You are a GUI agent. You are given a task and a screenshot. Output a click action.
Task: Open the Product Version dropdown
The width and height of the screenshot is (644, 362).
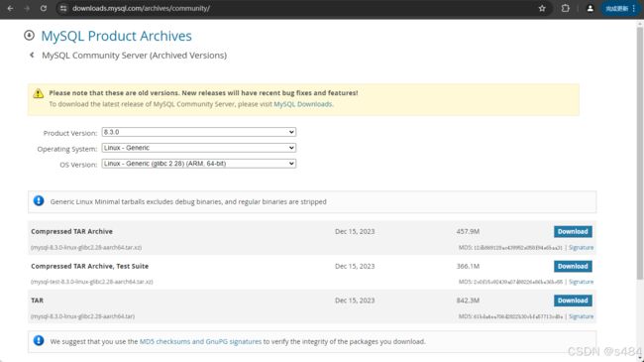point(199,132)
